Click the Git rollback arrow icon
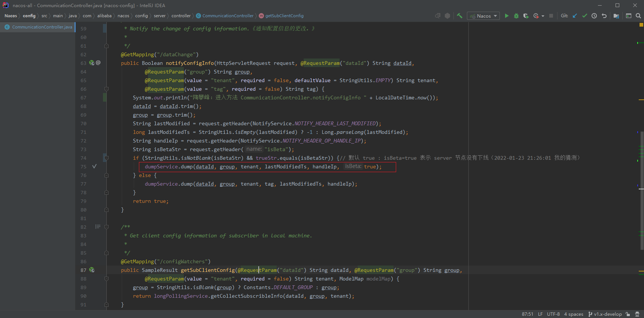644x318 pixels. tap(604, 16)
